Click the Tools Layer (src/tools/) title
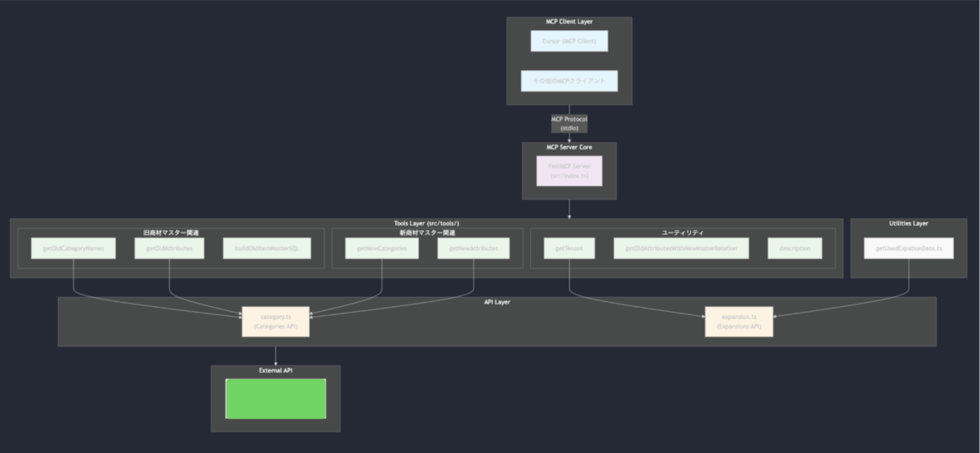Image resolution: width=980 pixels, height=453 pixels. pos(426,224)
